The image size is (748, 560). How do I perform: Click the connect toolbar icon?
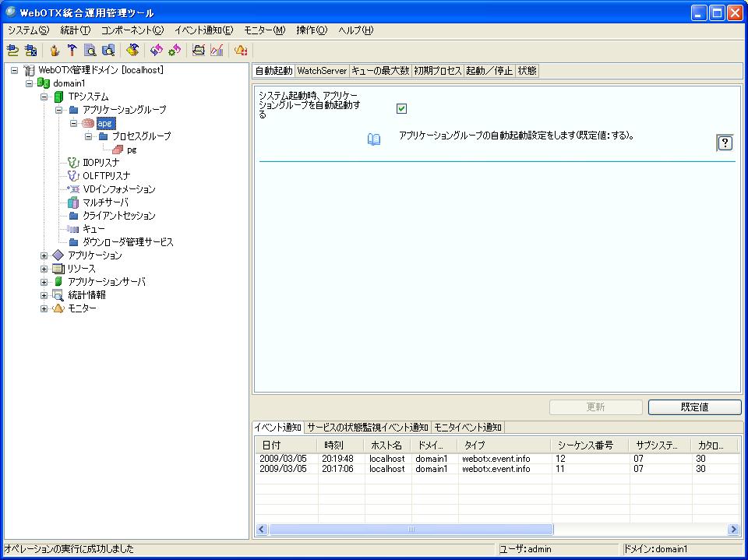[x=12, y=51]
